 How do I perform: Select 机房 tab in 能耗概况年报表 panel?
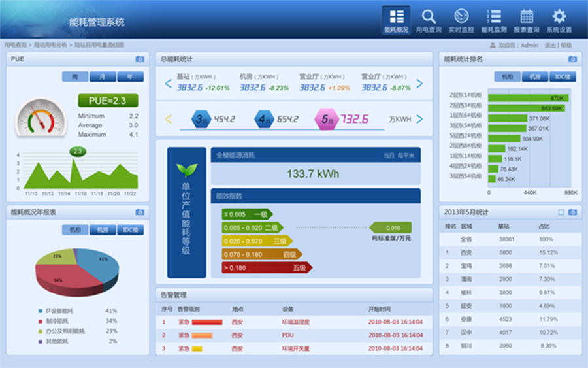[x=103, y=229]
